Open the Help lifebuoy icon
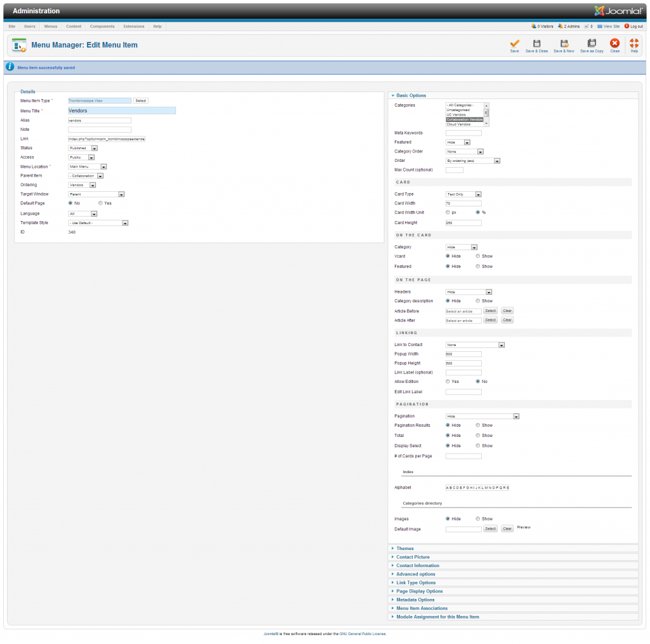Viewport: 650px width, 644px height. [634, 44]
